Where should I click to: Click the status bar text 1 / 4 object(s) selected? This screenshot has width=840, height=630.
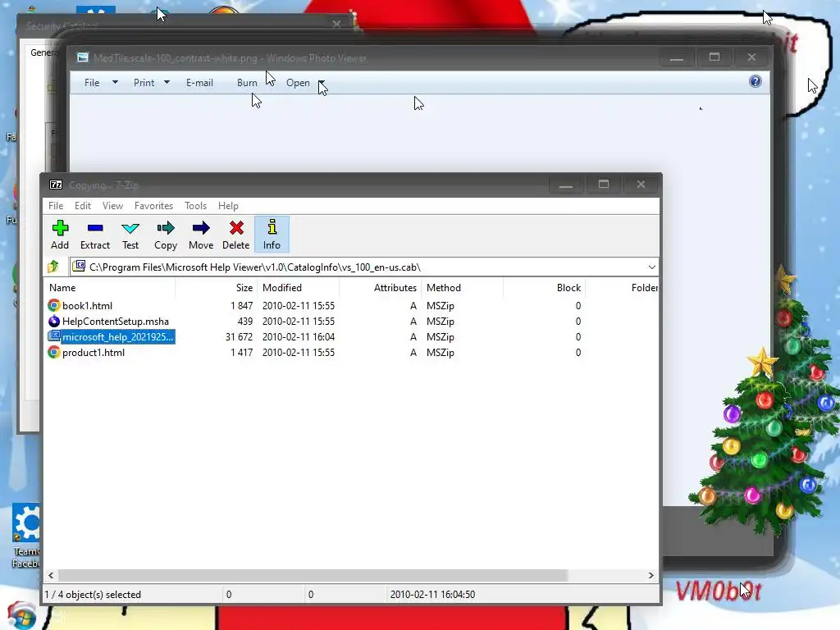pos(93,594)
